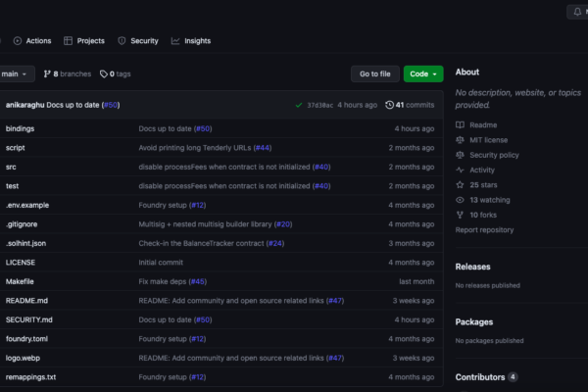Click the Readme book icon

coord(460,124)
